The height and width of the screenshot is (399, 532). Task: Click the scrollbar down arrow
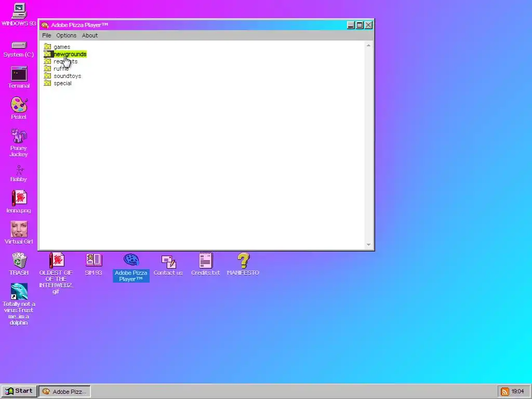[x=368, y=245]
